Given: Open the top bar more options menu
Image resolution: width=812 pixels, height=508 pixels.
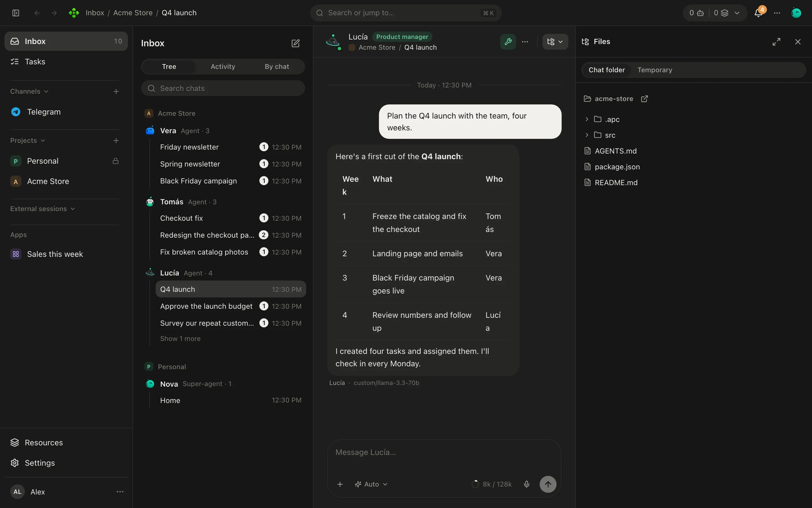Looking at the screenshot, I should click(777, 13).
